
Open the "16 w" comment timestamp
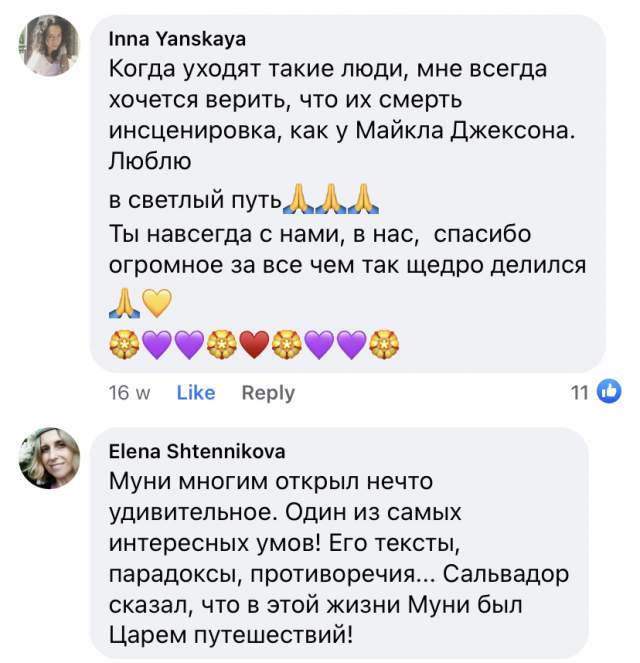[129, 393]
